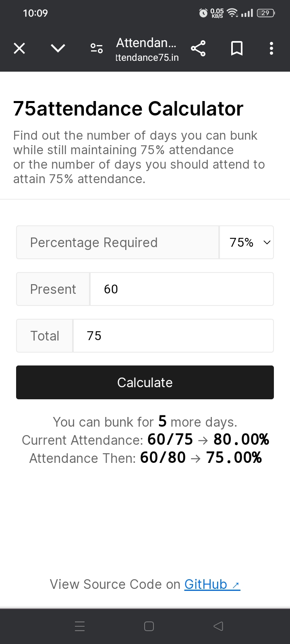The image size is (290, 644).
Task: Tap Android recent apps navigation button
Action: pyautogui.click(x=80, y=626)
